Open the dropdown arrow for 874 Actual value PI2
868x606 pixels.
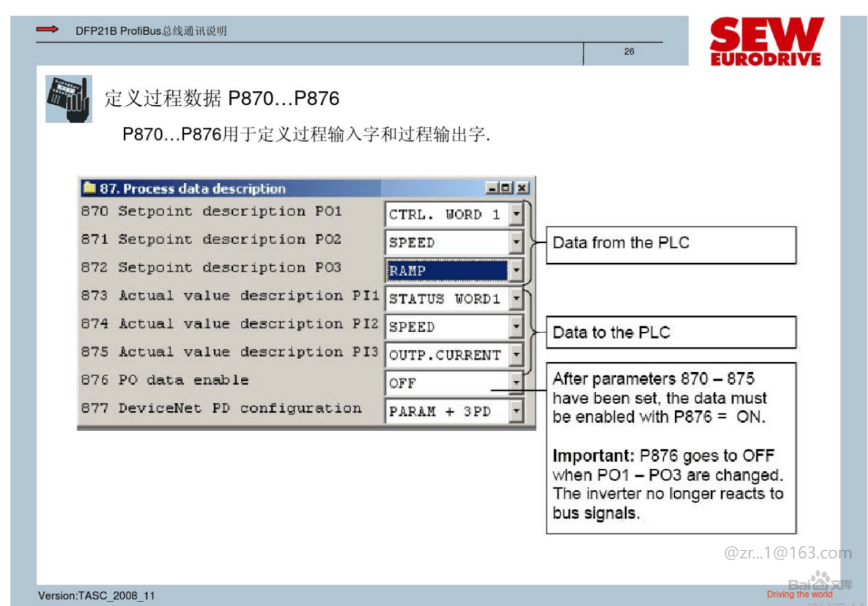tap(516, 327)
